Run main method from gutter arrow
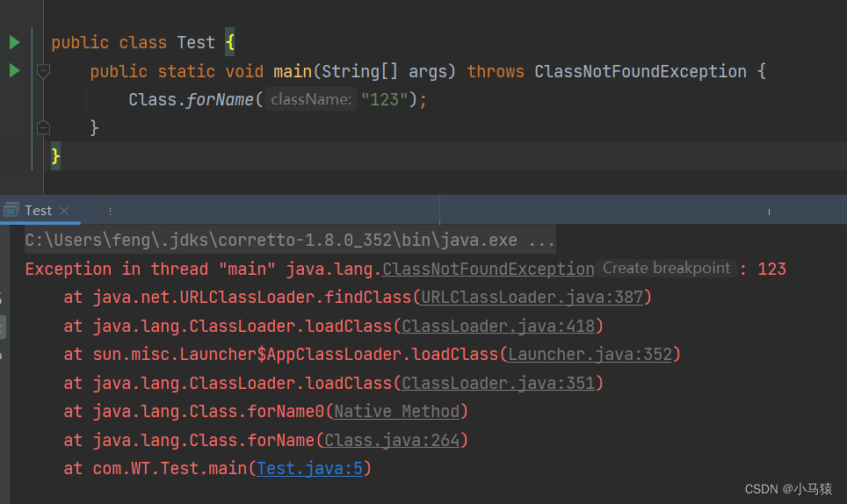Viewport: 847px width, 504px height. pos(15,71)
